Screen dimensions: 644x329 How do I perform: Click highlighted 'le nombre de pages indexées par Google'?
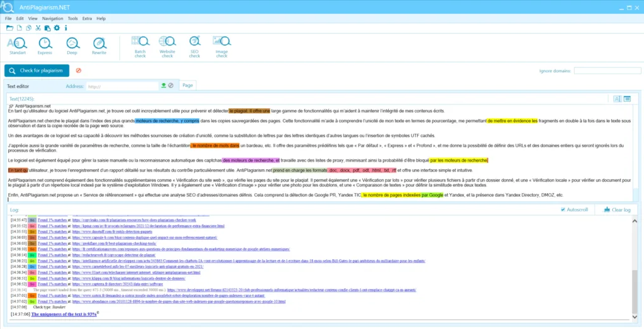402,195
